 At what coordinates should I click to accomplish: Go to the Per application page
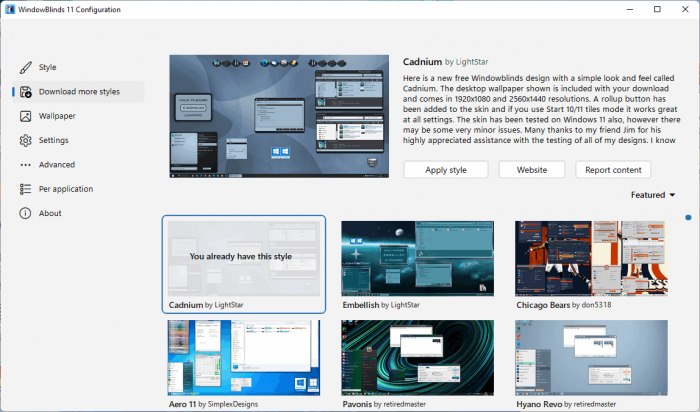(x=66, y=189)
